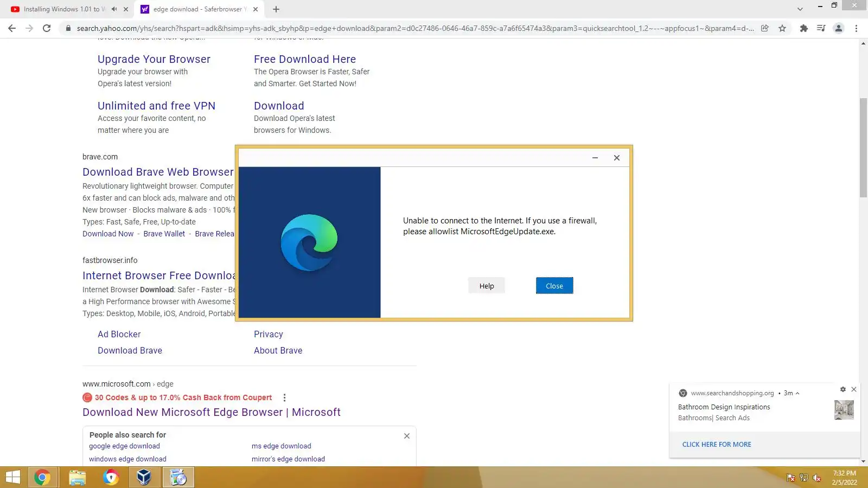Open VirtualBox from the taskbar
868x488 pixels.
pyautogui.click(x=144, y=477)
